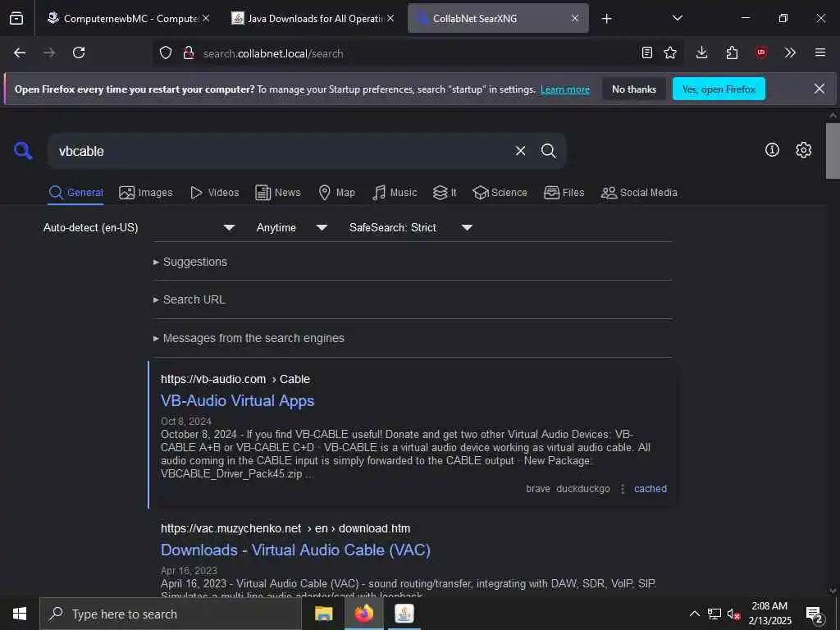
Task: Open File Explorer from taskbar
Action: [323, 614]
